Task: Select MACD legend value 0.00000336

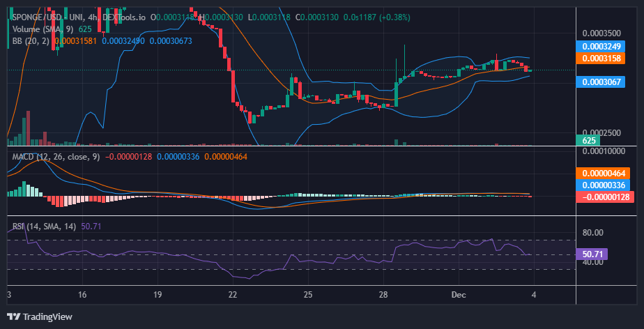Action: 178,157
